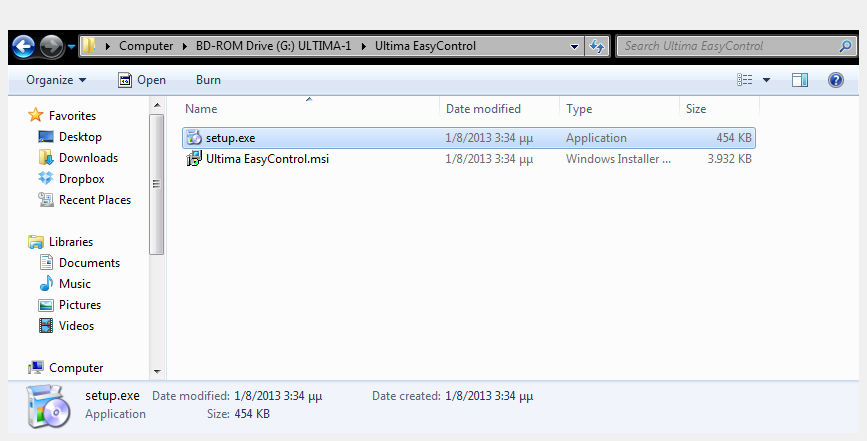Open Recent Places in the navigation pane
Screen dimensions: 867x441
(x=95, y=200)
